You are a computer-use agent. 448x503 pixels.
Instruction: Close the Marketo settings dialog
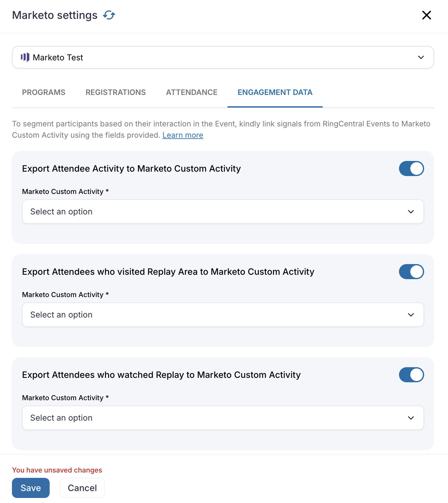click(x=426, y=15)
